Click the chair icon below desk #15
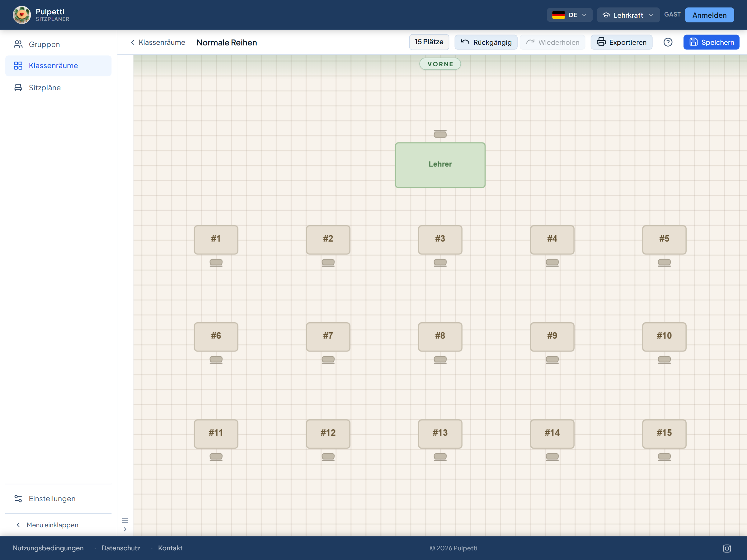Screen dimensions: 747x560 point(664,457)
